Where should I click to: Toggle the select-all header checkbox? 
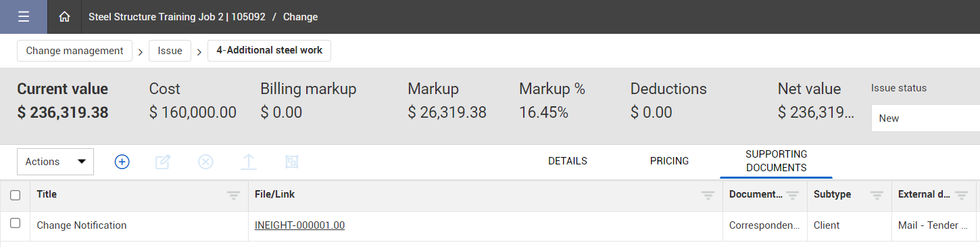pos(16,195)
